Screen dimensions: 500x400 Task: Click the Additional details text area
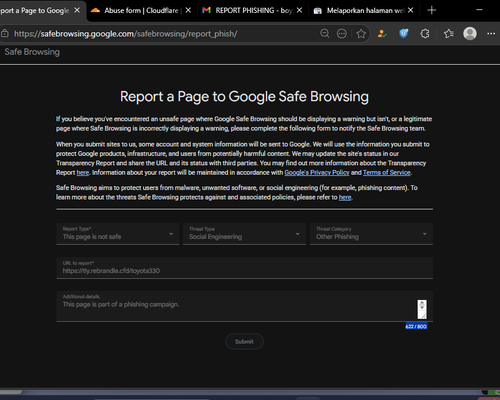[x=245, y=306]
